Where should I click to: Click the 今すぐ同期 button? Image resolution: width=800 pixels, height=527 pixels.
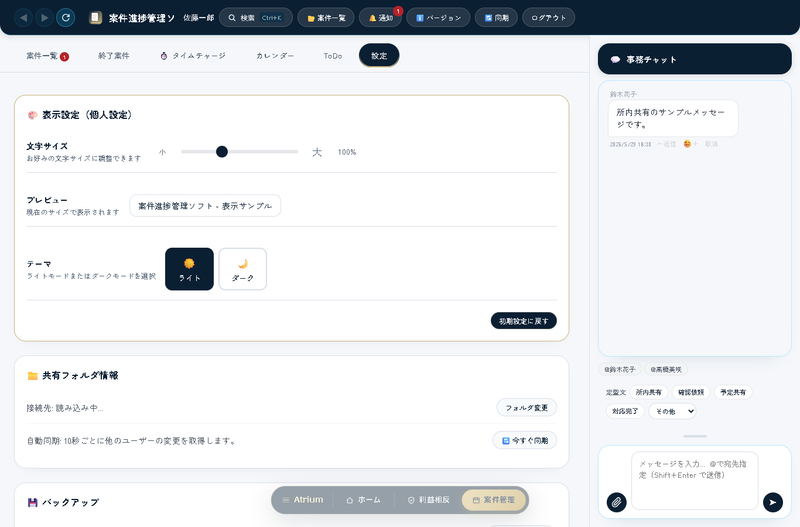[524, 440]
